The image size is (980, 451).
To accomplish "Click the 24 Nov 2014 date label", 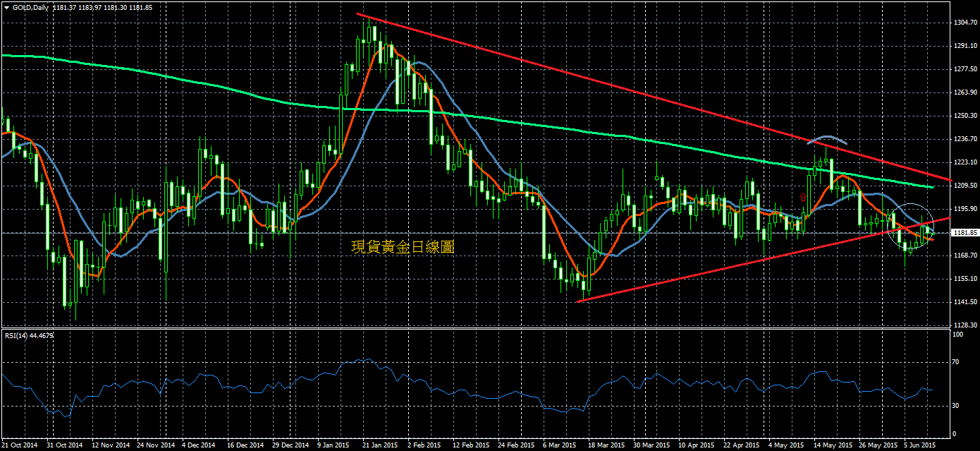I will 154,445.
